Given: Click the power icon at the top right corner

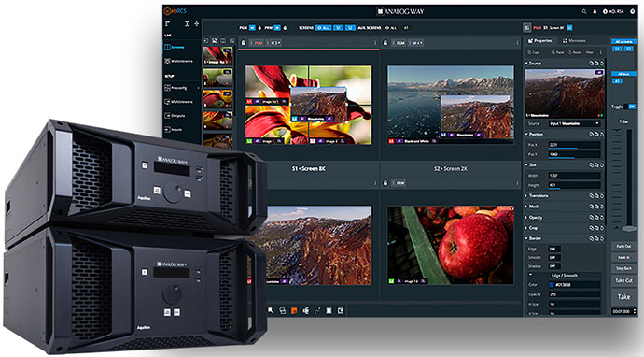Looking at the screenshot, I should 633,11.
